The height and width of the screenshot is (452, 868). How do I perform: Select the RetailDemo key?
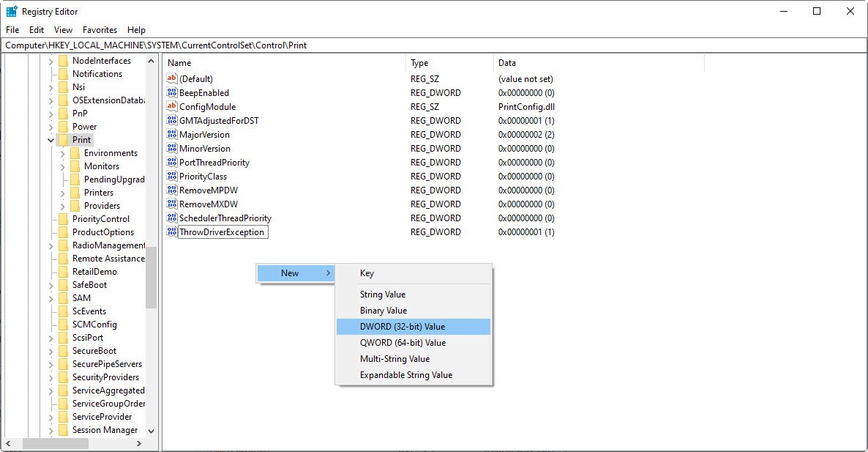point(94,272)
